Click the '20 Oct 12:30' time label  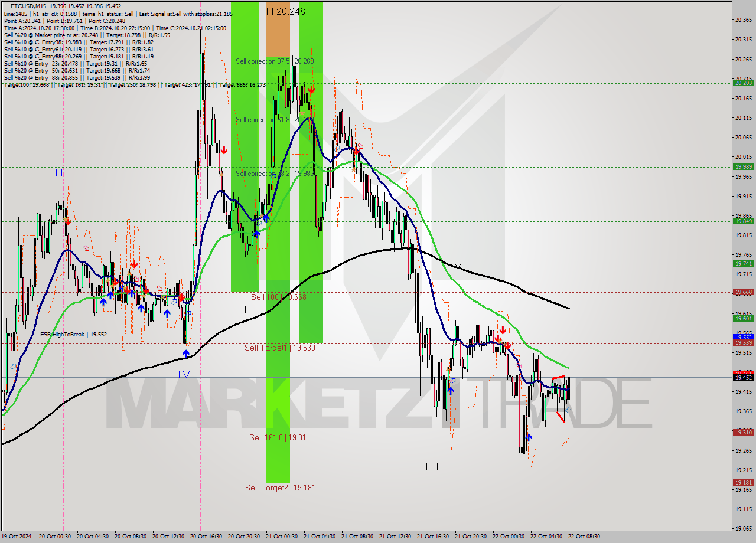tap(168, 537)
